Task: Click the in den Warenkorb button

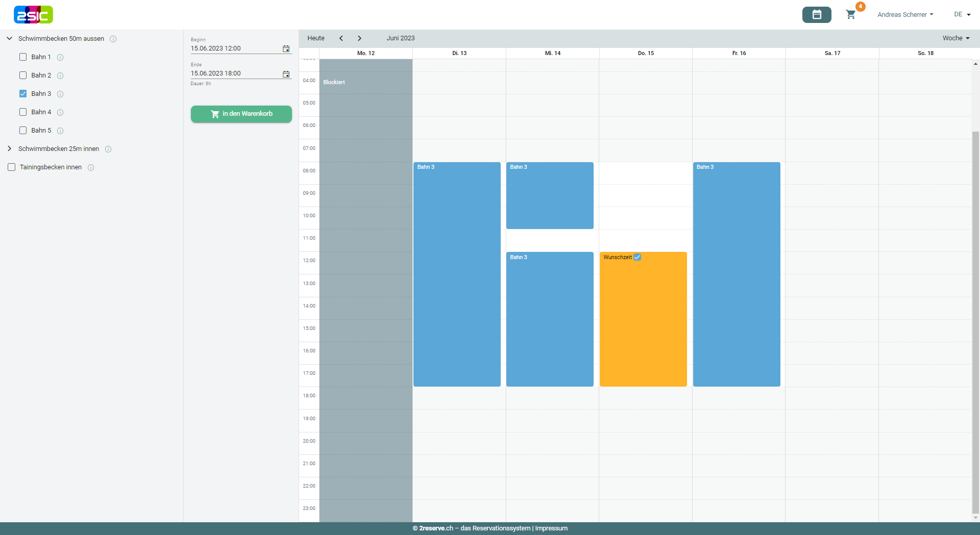Action: (x=241, y=114)
